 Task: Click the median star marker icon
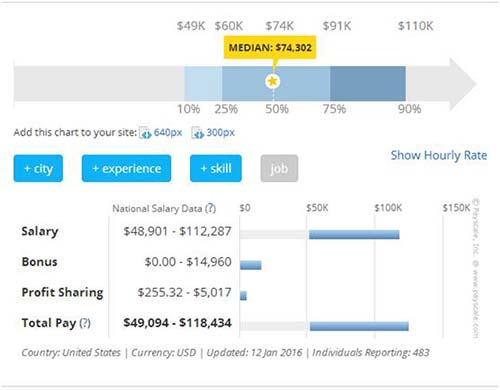(272, 81)
